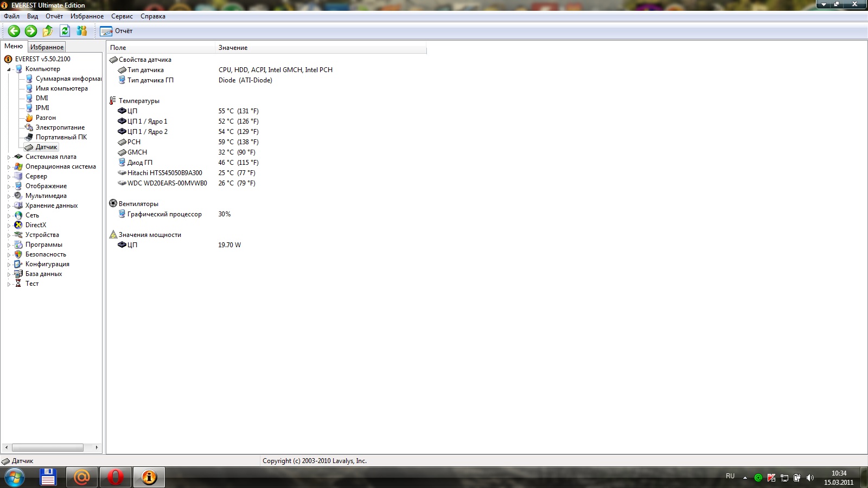Click the Электропитание icon in tree
This screenshot has width=868, height=488.
[29, 127]
